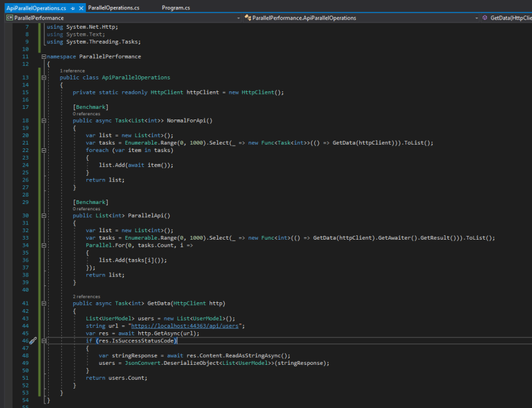Collapse the if block on line 46
Image resolution: width=532 pixels, height=408 pixels.
tap(44, 341)
